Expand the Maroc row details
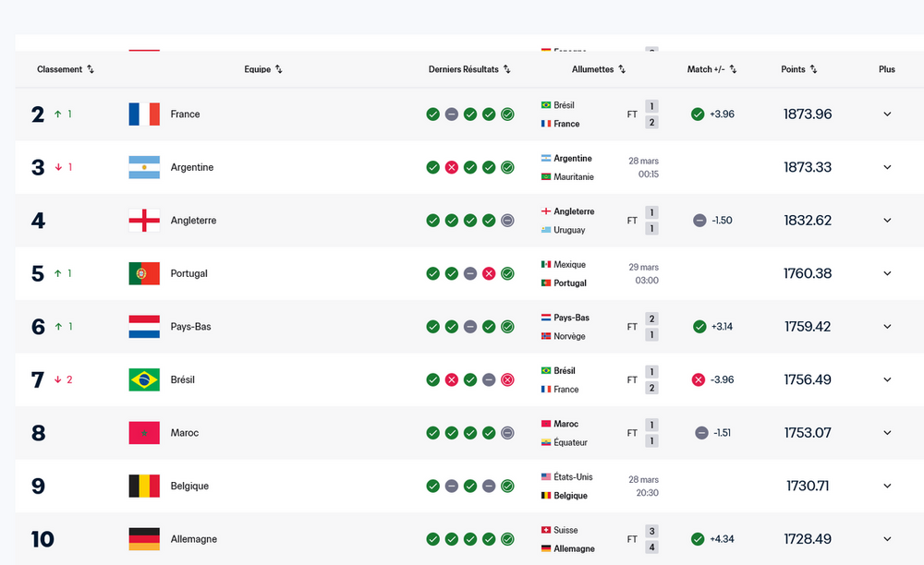 click(887, 433)
